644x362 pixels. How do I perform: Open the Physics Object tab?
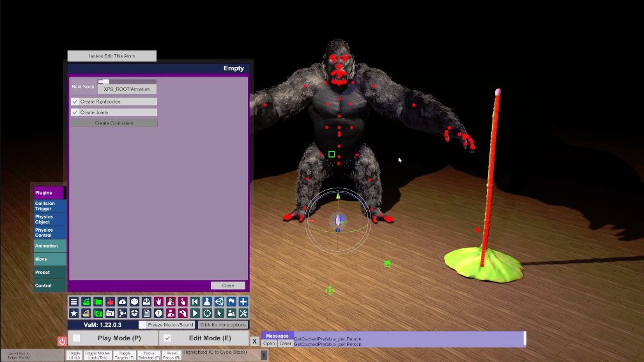(x=50, y=219)
